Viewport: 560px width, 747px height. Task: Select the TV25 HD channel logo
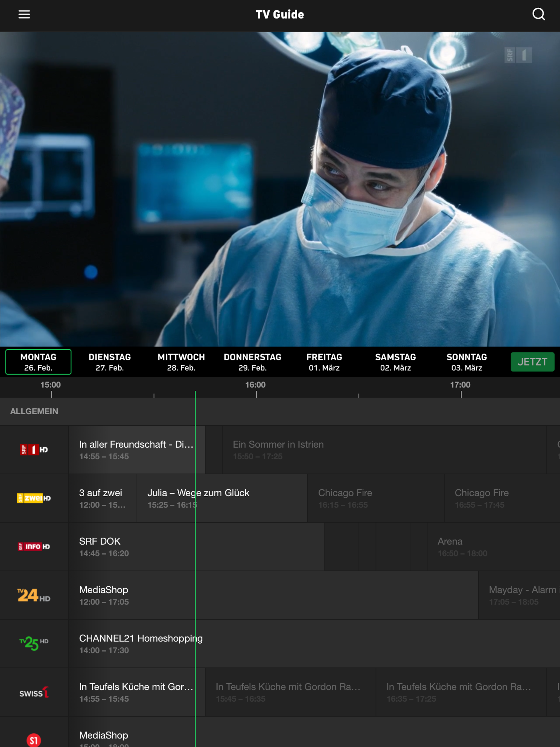click(x=34, y=643)
